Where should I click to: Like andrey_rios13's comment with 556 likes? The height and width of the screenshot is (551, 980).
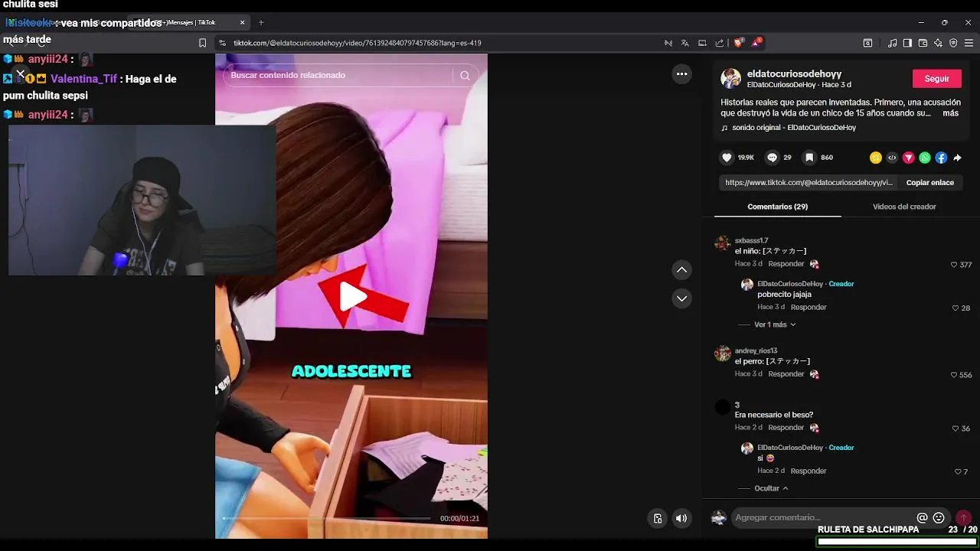(x=954, y=375)
